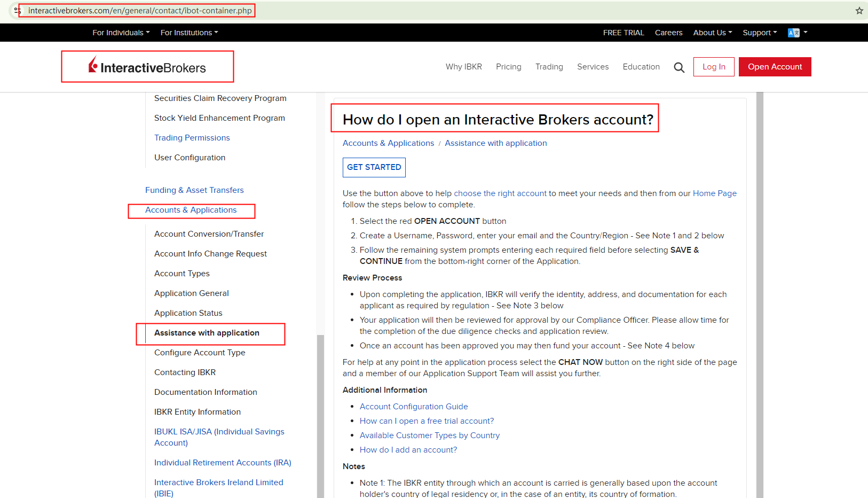This screenshot has height=498, width=868.
Task: Open the Account Configuration Guide link
Action: 414,406
